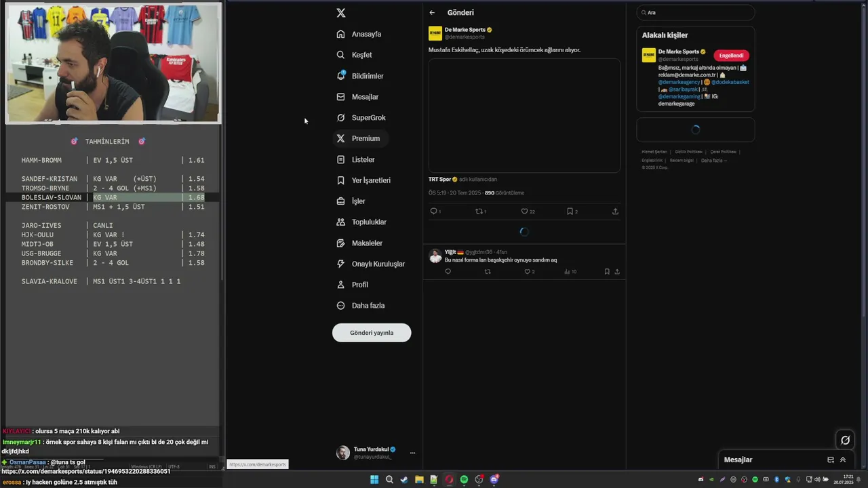Reply to Yiğit's comment
868x488 pixels.
point(448,272)
